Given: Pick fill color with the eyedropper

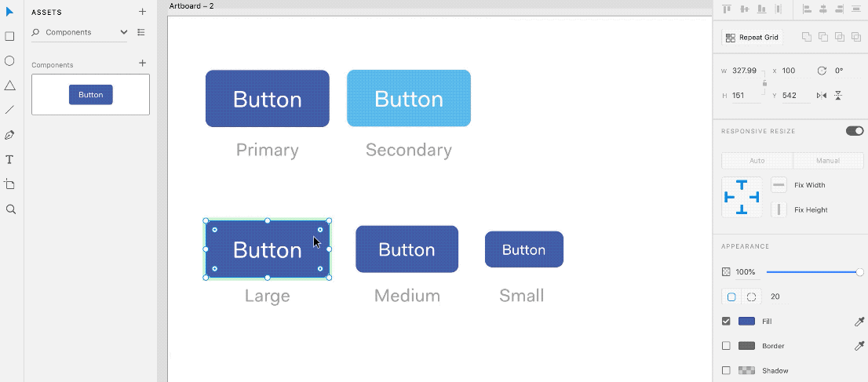Looking at the screenshot, I should click(x=859, y=321).
